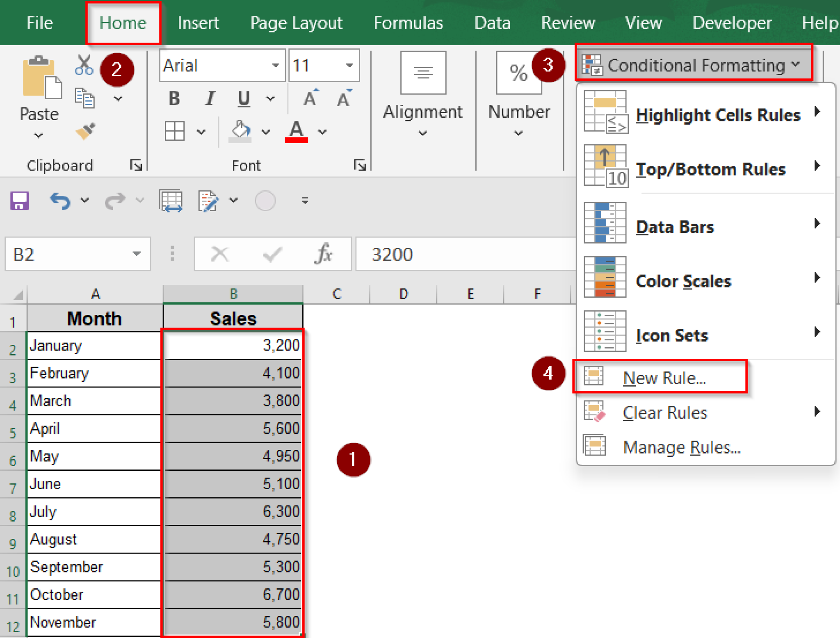Screen dimensions: 840x638
Task: Open the font size dropdown
Action: tap(349, 65)
